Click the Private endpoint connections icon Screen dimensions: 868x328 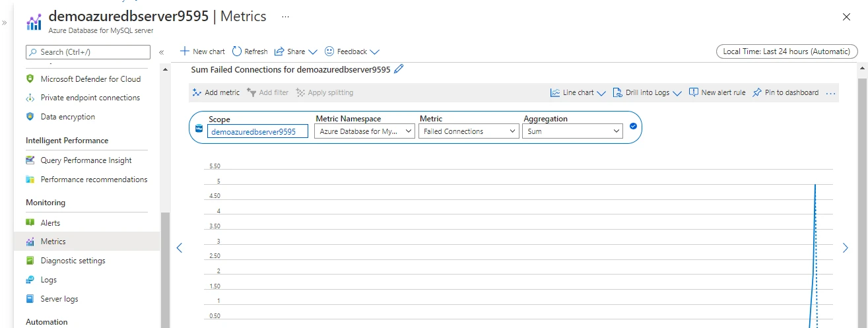click(x=30, y=98)
